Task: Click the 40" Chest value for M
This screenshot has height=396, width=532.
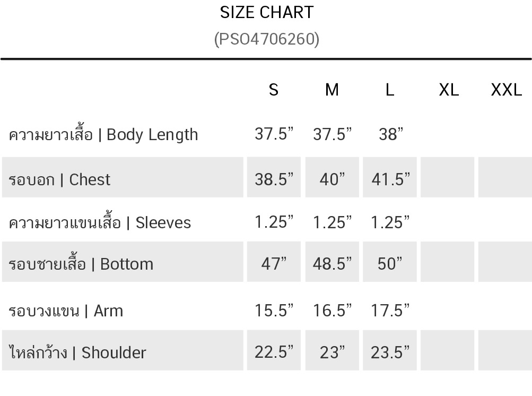Action: (x=332, y=179)
